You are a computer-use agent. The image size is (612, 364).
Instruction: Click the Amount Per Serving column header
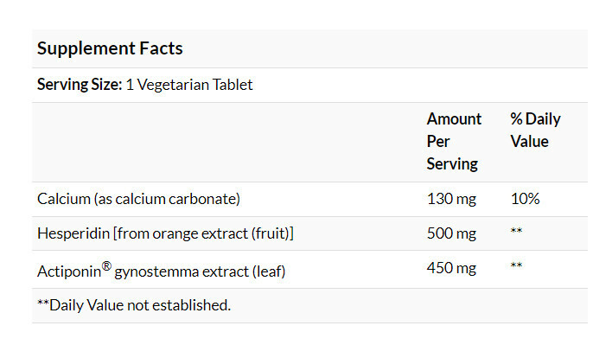coord(454,141)
